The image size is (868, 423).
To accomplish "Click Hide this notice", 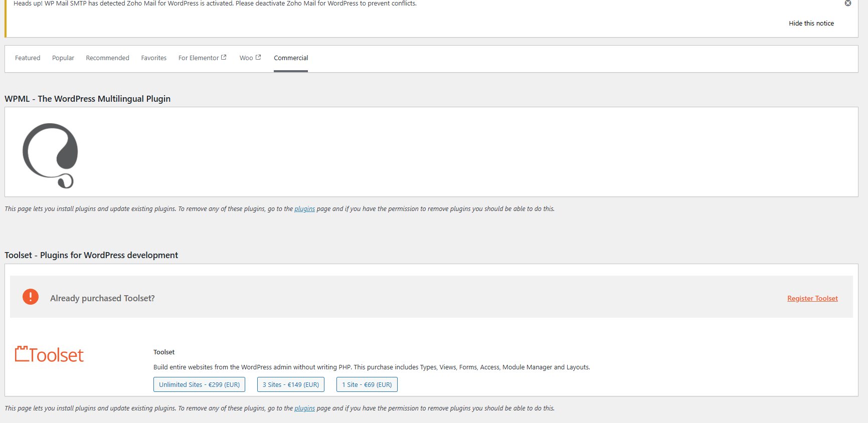I will point(811,24).
